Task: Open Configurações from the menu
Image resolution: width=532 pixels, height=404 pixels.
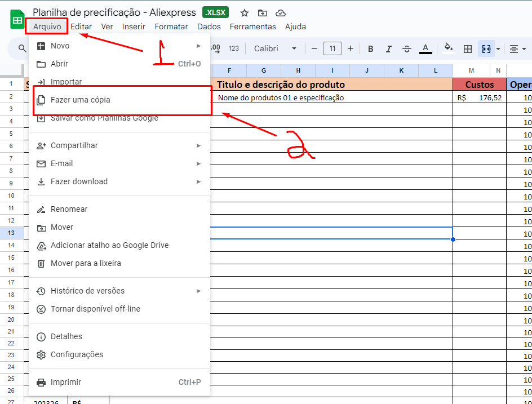Action: click(x=119, y=354)
